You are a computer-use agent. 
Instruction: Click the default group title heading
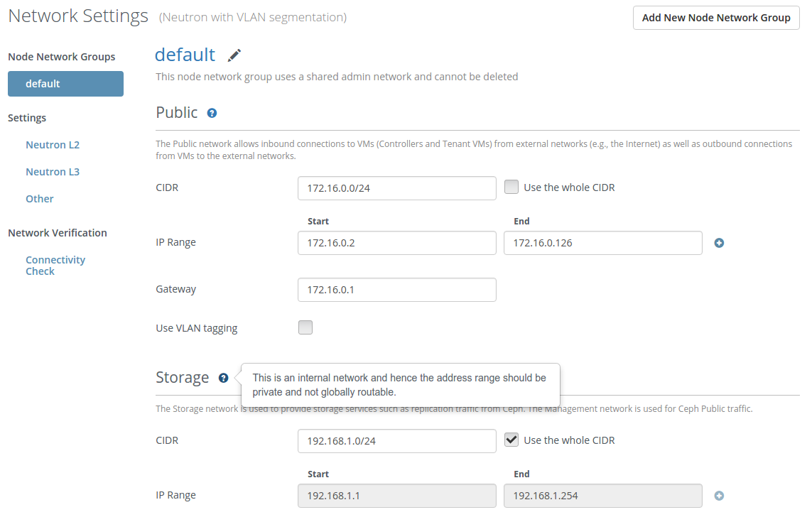(x=185, y=55)
